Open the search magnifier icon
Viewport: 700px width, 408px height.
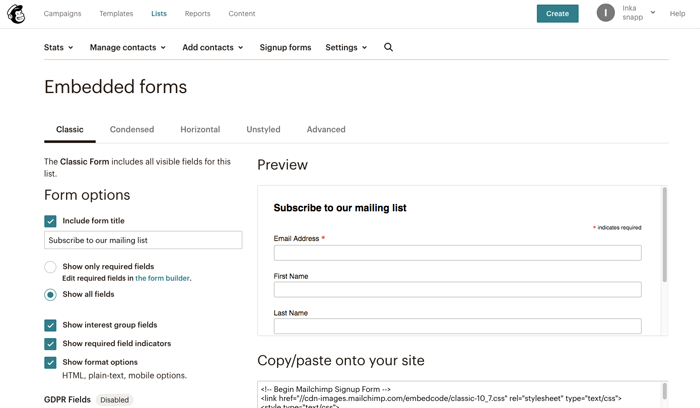pyautogui.click(x=388, y=47)
